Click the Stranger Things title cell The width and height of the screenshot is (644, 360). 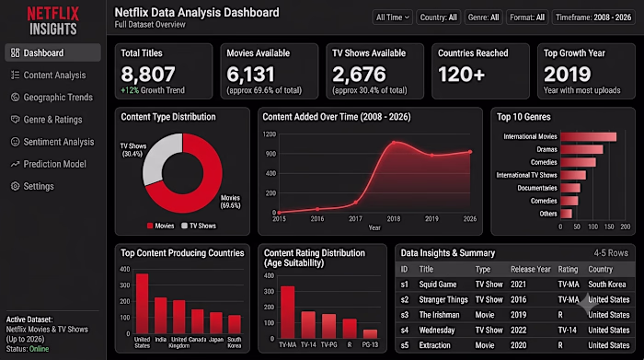(x=443, y=299)
